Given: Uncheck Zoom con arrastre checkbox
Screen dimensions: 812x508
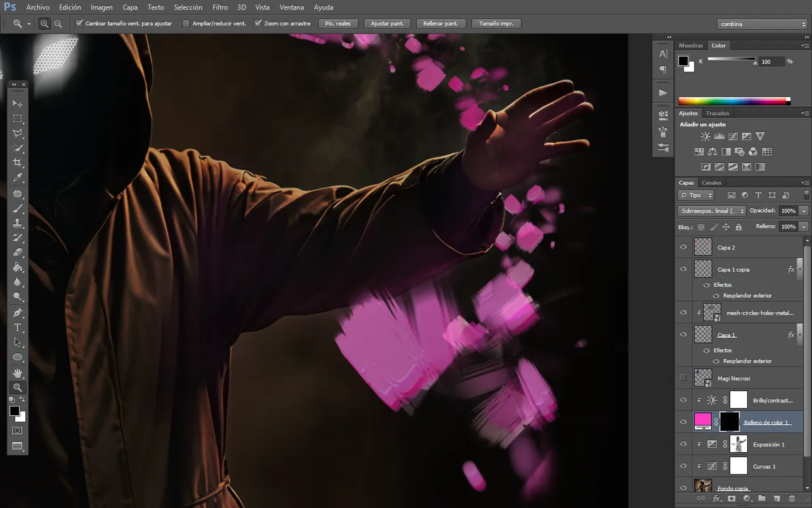Looking at the screenshot, I should 258,23.
